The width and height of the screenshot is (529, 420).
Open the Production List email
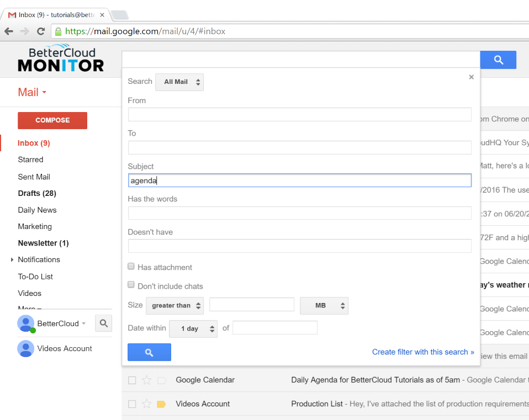[317, 404]
